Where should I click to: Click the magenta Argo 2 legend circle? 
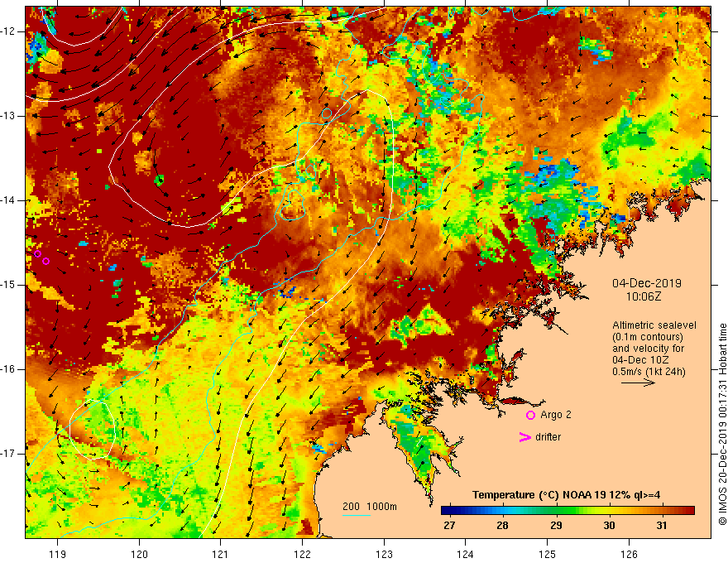click(530, 415)
